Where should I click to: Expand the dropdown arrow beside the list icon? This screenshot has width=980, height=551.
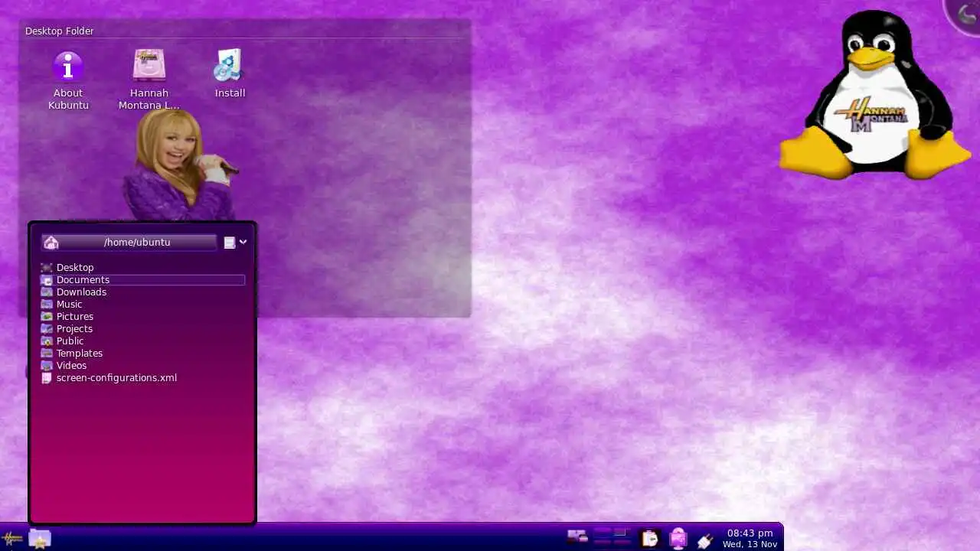tap(243, 242)
